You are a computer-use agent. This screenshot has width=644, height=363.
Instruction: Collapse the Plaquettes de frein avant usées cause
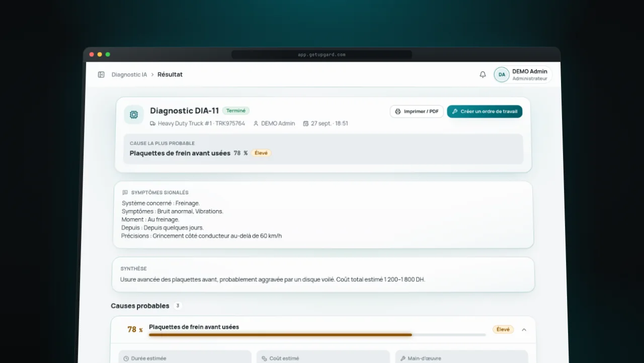click(524, 330)
